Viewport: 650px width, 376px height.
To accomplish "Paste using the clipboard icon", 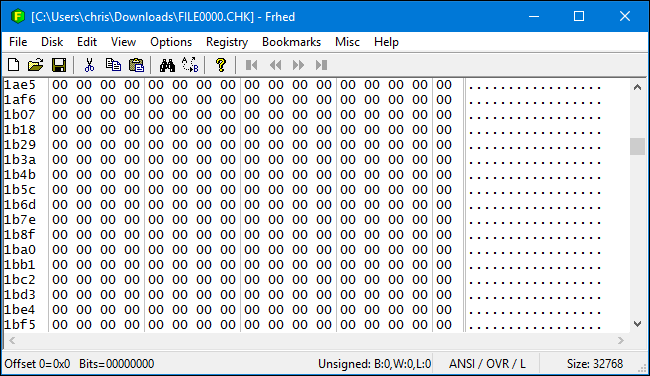I will [136, 65].
